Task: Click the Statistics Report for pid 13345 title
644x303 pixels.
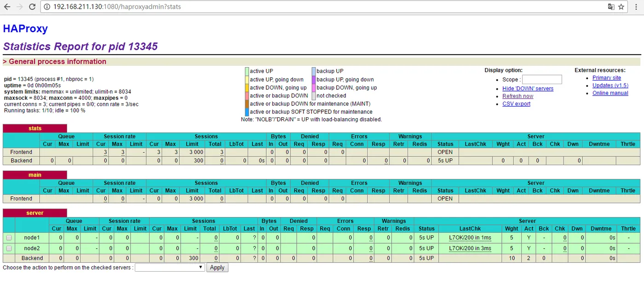Action: click(80, 46)
